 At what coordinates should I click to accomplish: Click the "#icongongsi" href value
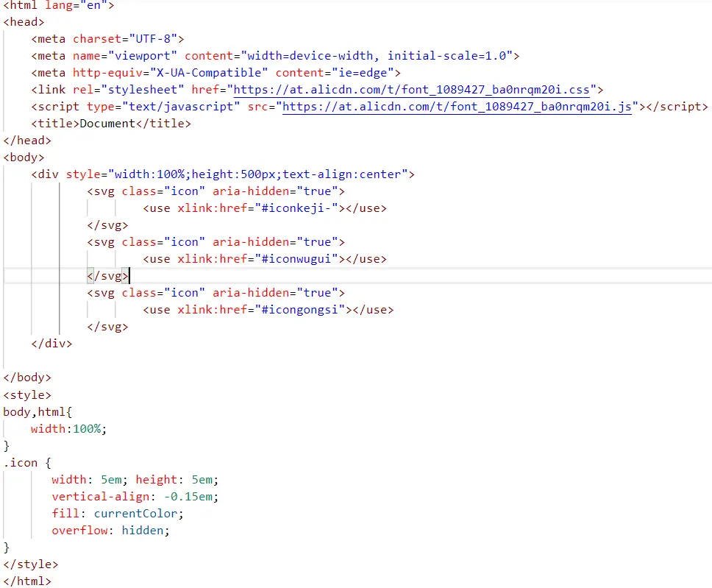pos(300,310)
